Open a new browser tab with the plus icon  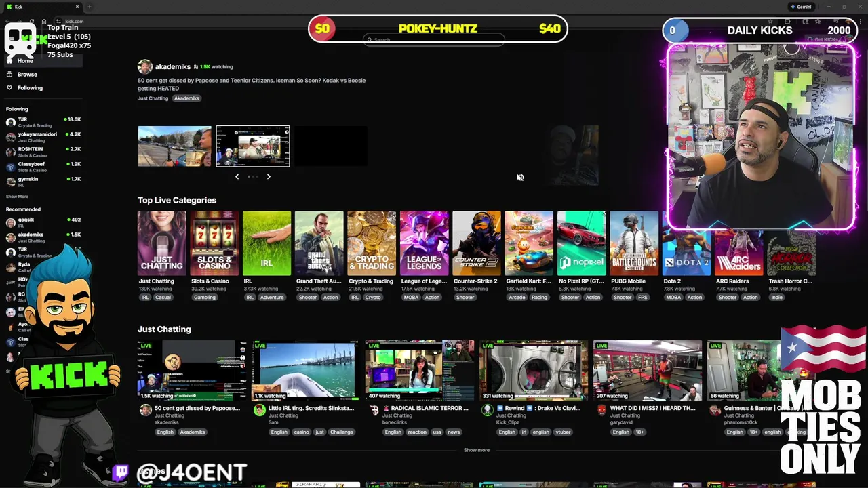pyautogui.click(x=89, y=7)
